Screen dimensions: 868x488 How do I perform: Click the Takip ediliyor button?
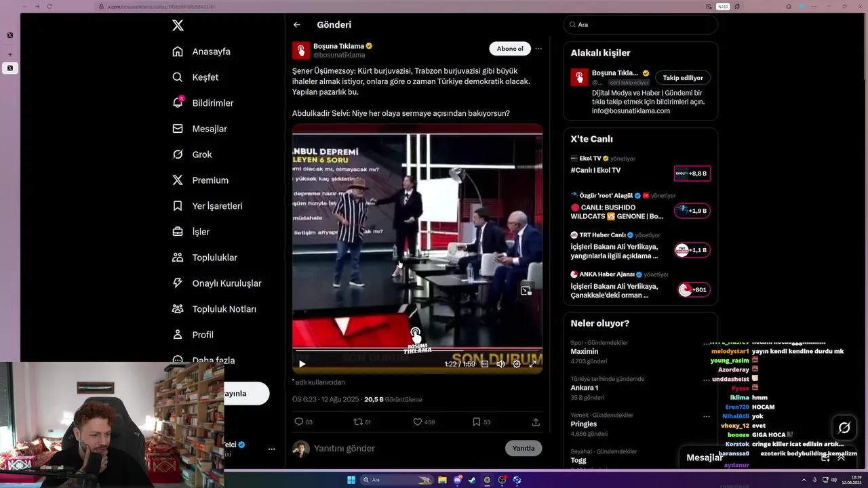click(683, 78)
